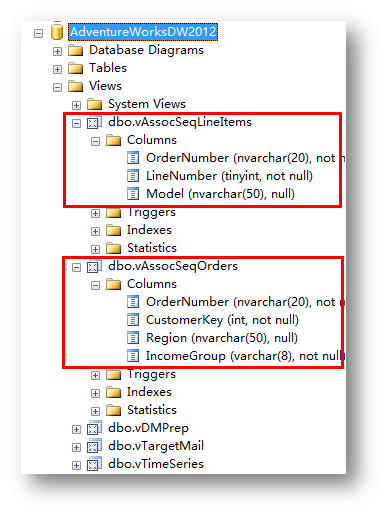Click the Database Diagrams folder icon
Viewport: 388px width, 516px height.
pos(75,50)
